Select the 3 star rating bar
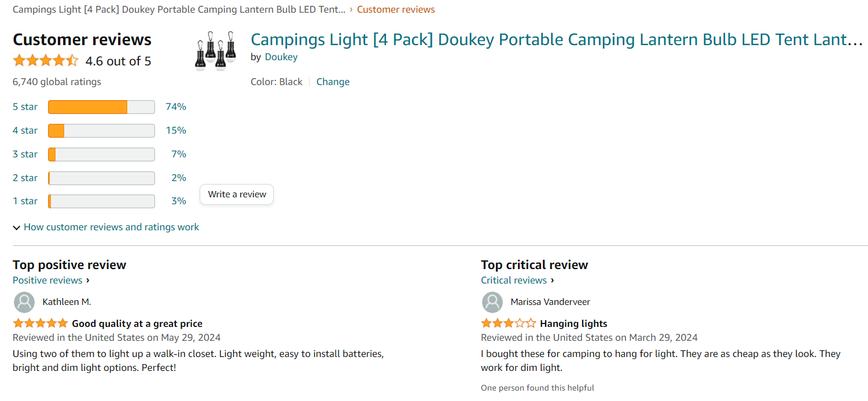The height and width of the screenshot is (401, 868). pyautogui.click(x=101, y=154)
